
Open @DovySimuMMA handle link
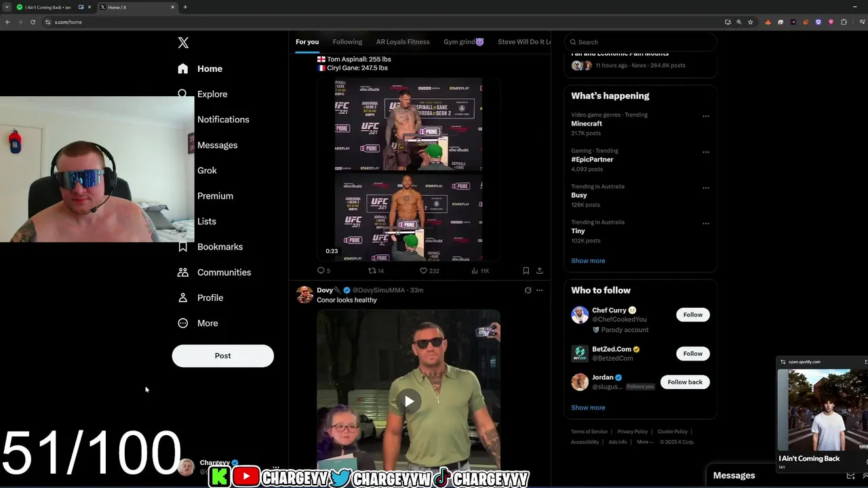(378, 290)
